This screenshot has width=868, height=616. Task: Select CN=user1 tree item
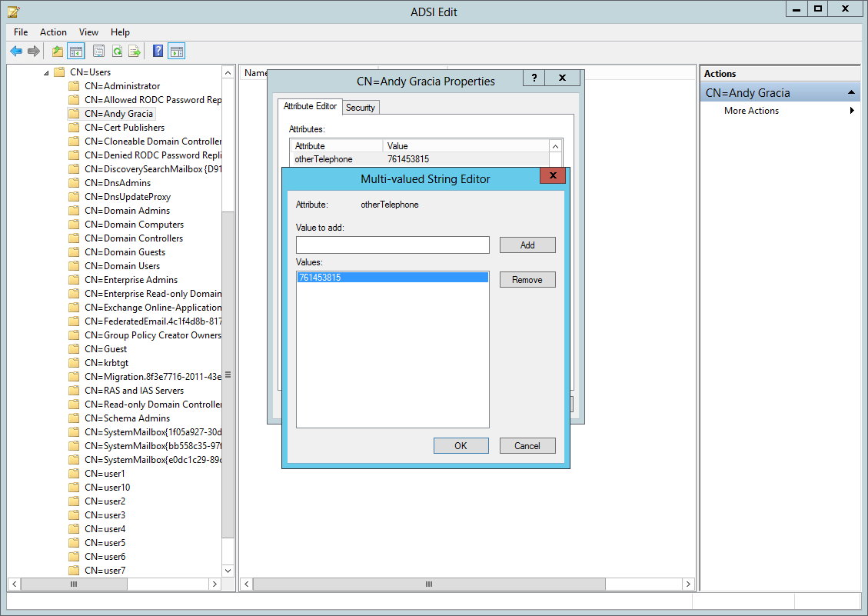click(105, 474)
